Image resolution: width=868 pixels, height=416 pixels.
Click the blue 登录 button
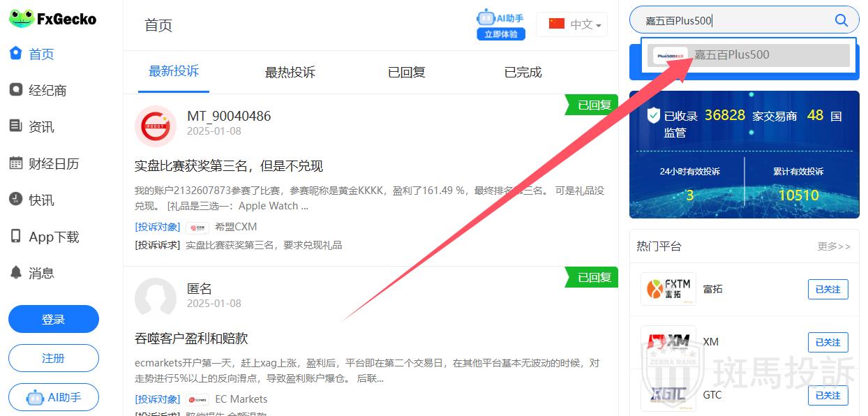(54, 320)
